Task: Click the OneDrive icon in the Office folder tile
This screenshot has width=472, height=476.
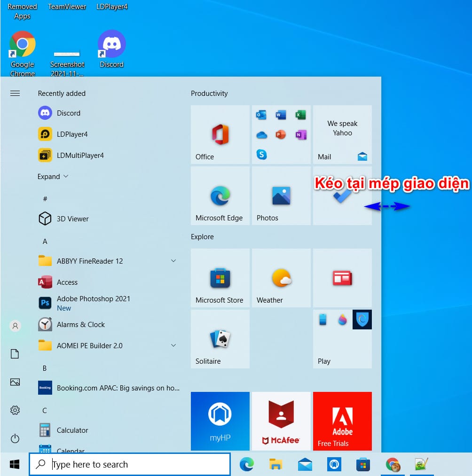Action: 261,135
